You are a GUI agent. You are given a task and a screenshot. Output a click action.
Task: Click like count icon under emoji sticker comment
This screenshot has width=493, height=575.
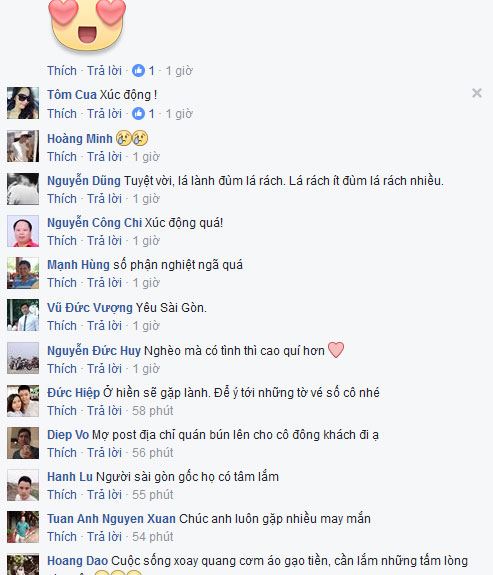[x=138, y=70]
